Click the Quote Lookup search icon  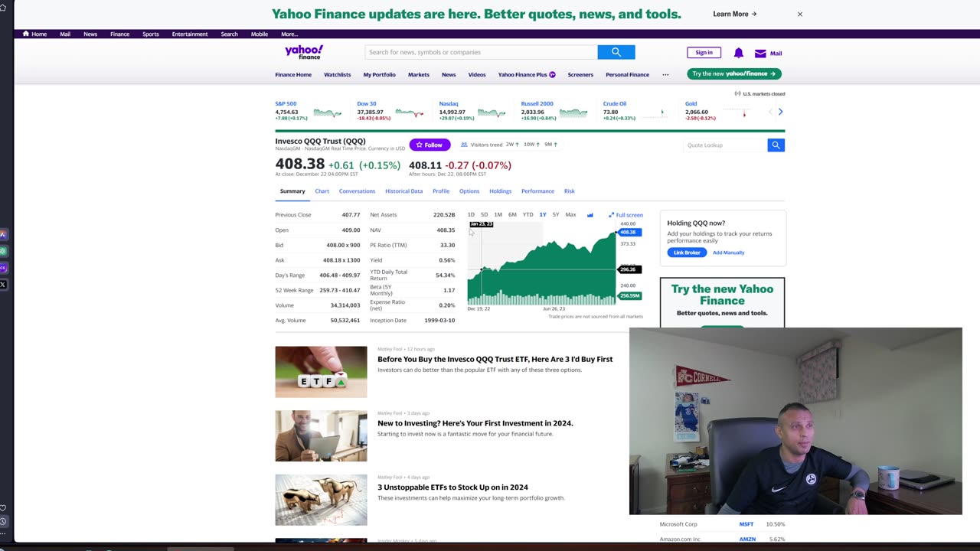coord(776,145)
